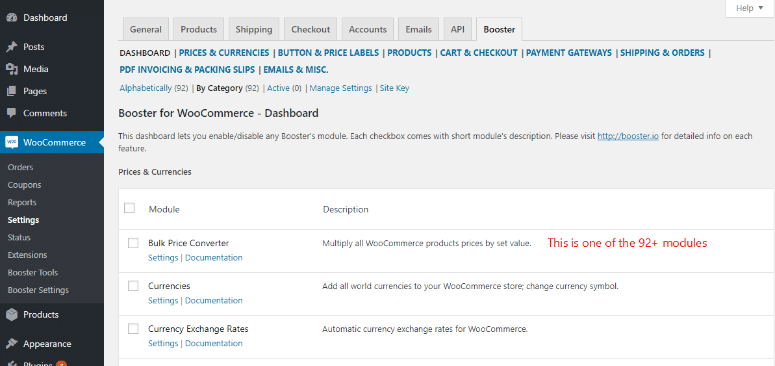
Task: Expand the Help dropdown
Action: coord(749,8)
